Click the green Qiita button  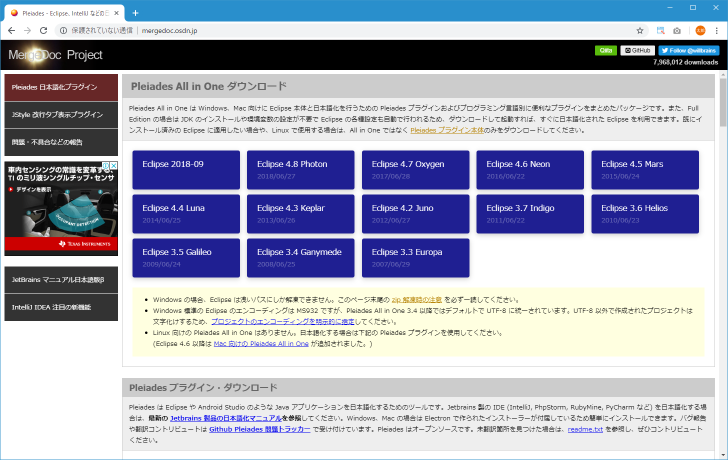coord(605,51)
